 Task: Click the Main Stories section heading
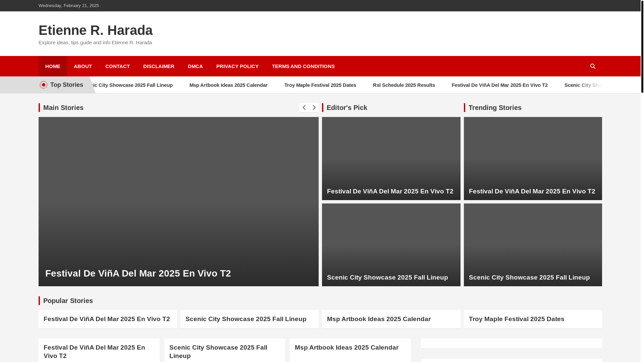[63, 108]
